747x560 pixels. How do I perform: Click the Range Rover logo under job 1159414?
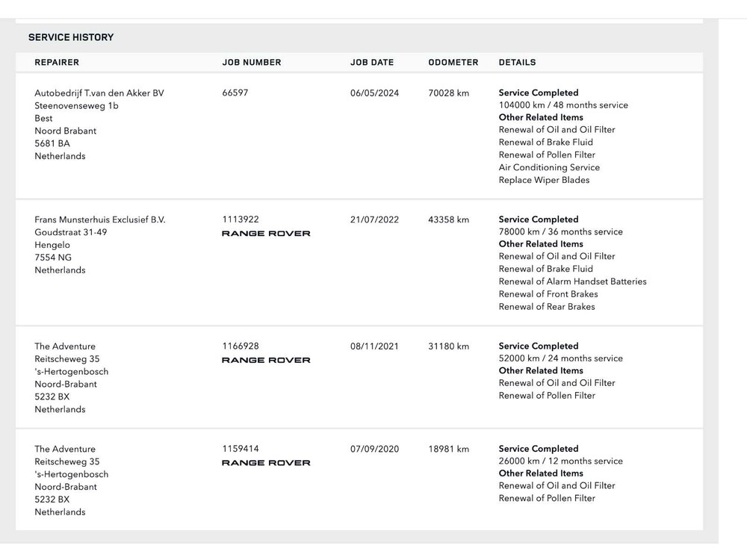(x=266, y=463)
